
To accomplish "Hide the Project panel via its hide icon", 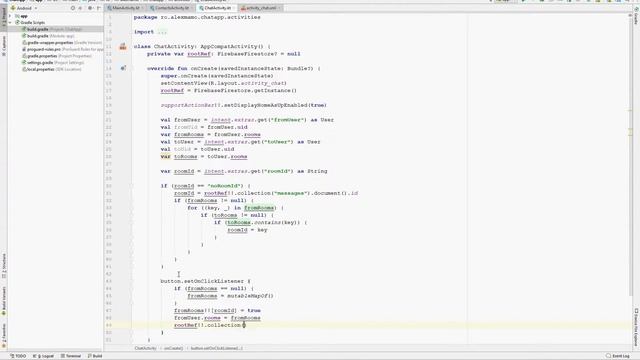I will 98,8.
